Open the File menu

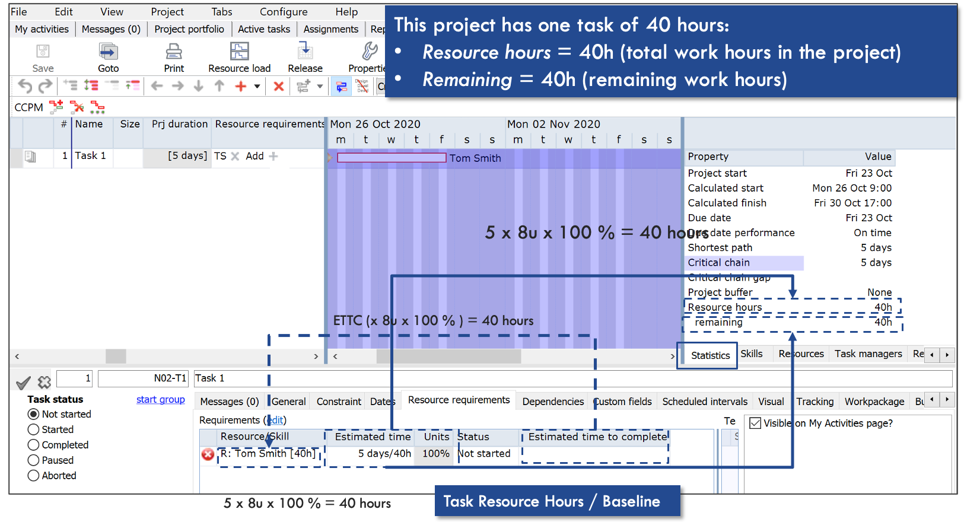[x=18, y=12]
